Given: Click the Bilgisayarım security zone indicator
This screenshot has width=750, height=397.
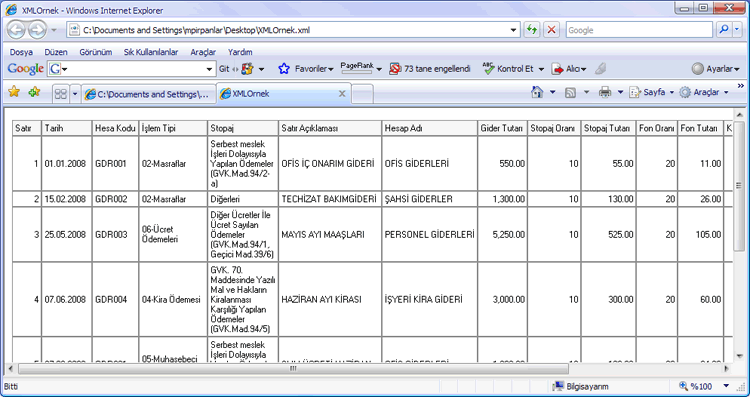Looking at the screenshot, I should pyautogui.click(x=580, y=386).
